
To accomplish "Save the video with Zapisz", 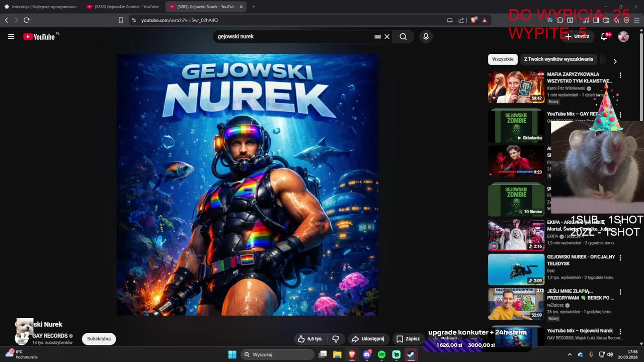I will pos(408,339).
